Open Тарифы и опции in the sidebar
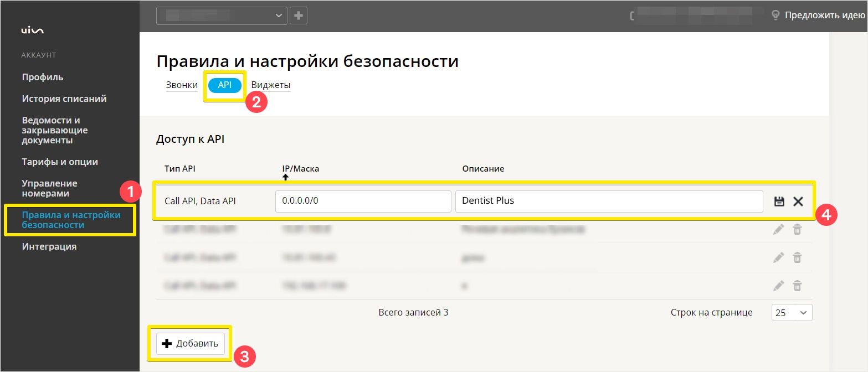The image size is (868, 372). pos(60,162)
